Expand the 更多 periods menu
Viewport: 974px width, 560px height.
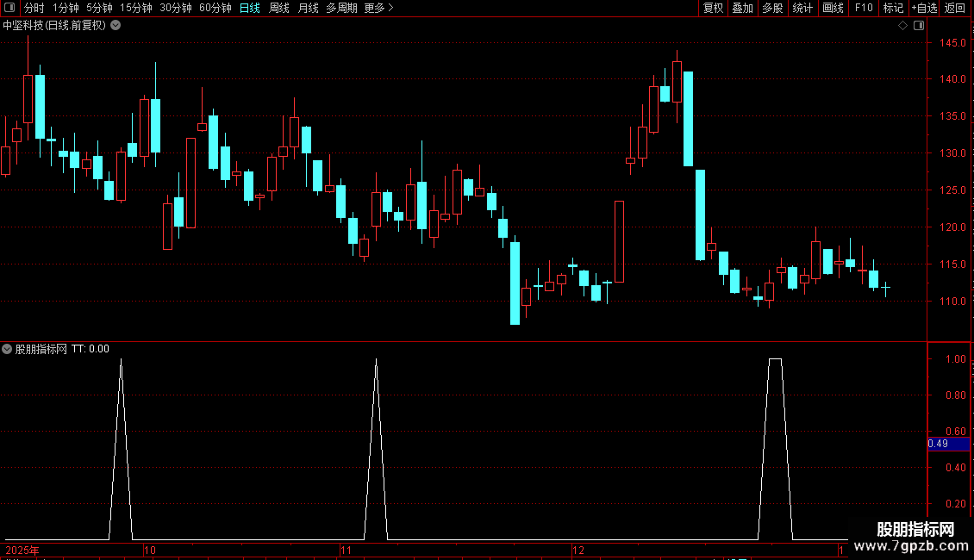click(378, 8)
